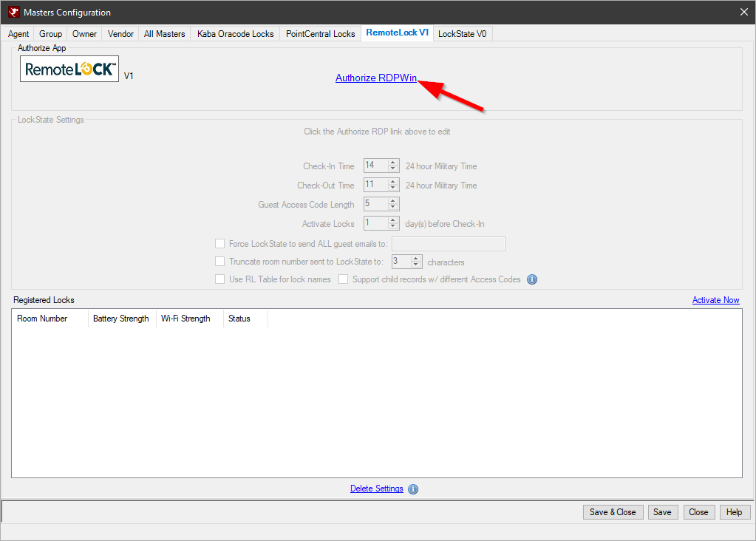Increase Check-In Time with the up arrow
This screenshot has height=541, width=756.
tap(392, 162)
